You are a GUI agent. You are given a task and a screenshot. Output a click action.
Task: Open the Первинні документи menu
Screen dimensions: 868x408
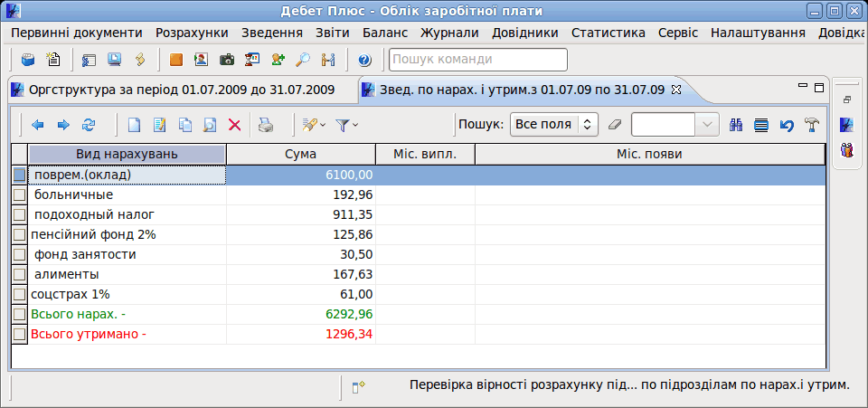tap(76, 33)
